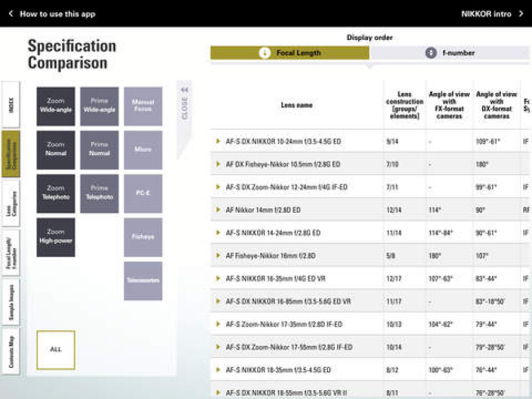
Task: Expand the AF Fisheye-Nikkor 16mm row arrow
Action: click(x=218, y=255)
